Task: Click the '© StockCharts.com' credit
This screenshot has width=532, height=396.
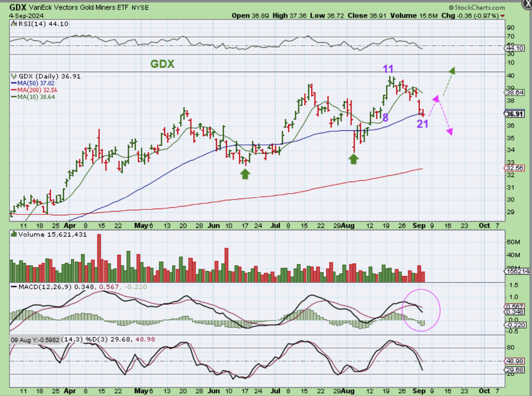Action: click(477, 7)
